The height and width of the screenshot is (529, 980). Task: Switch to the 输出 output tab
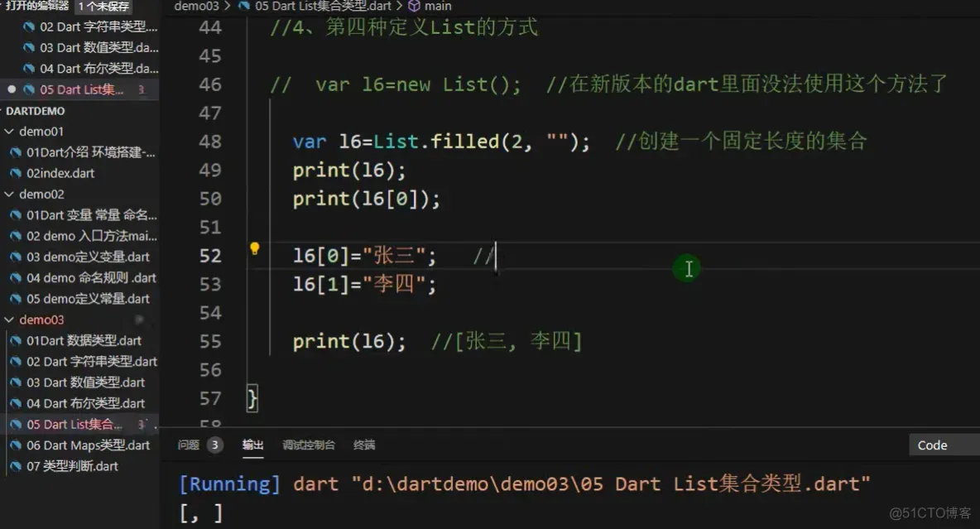[252, 445]
